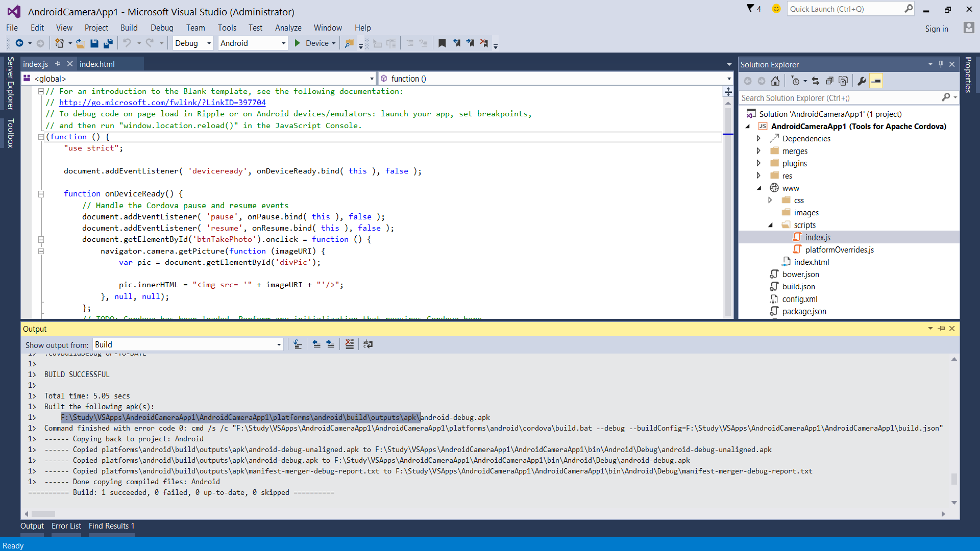Close the index.js editor tab
This screenshot has width=980, height=551.
[x=70, y=64]
